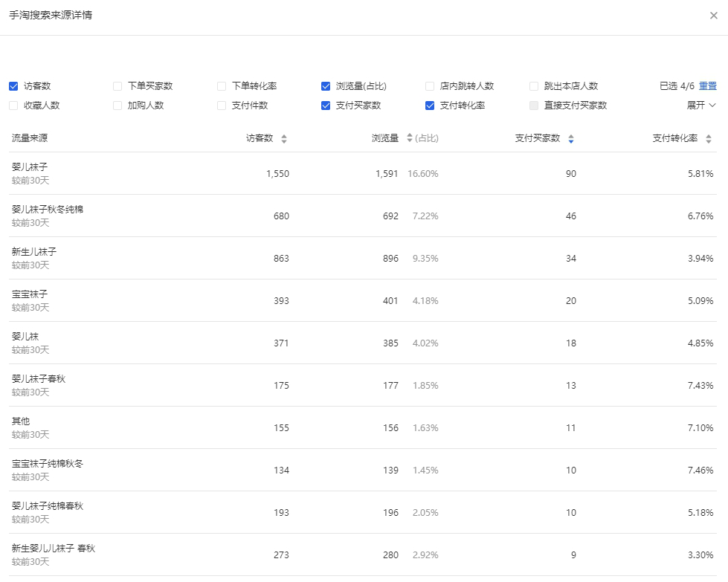The height and width of the screenshot is (582, 728).
Task: Sort table by 浏览量 column arrows
Action: (x=409, y=139)
